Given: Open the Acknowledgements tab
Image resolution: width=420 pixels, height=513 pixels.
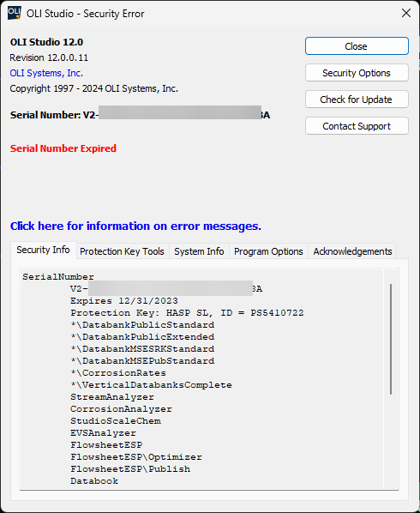Looking at the screenshot, I should point(352,251).
